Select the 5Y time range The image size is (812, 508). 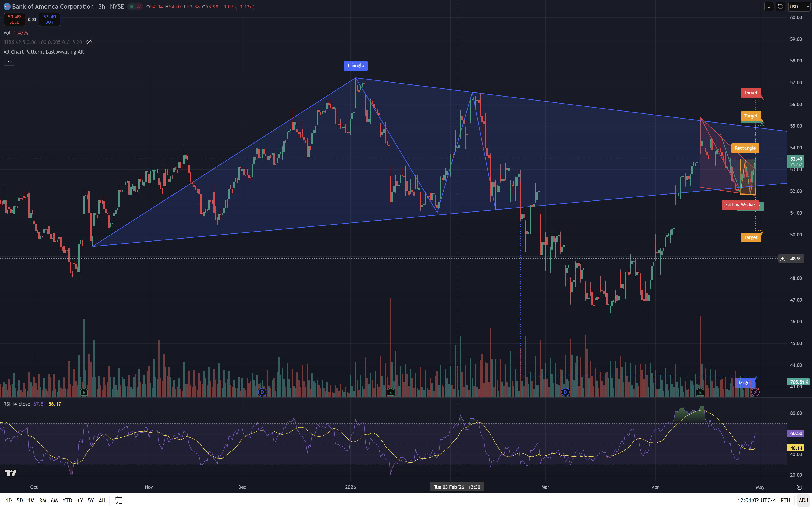point(91,501)
